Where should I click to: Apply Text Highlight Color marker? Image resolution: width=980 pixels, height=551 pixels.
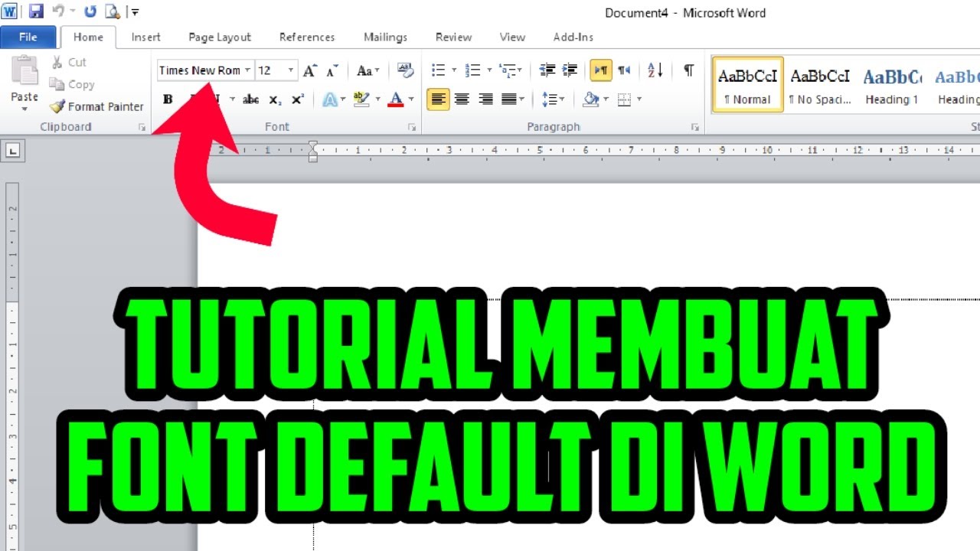pyautogui.click(x=361, y=99)
